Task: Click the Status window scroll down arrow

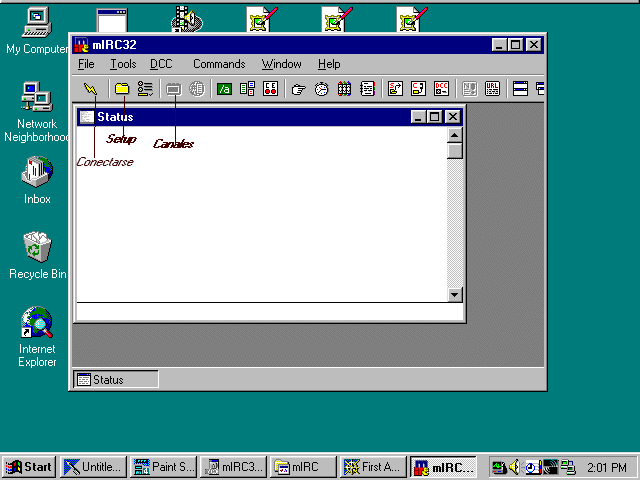Action: (455, 294)
